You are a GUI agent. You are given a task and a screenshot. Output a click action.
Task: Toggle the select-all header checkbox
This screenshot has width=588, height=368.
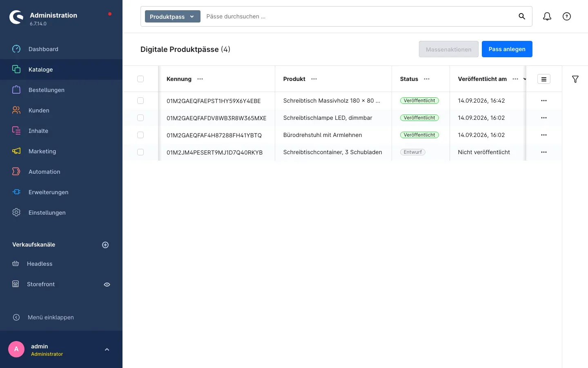point(140,79)
